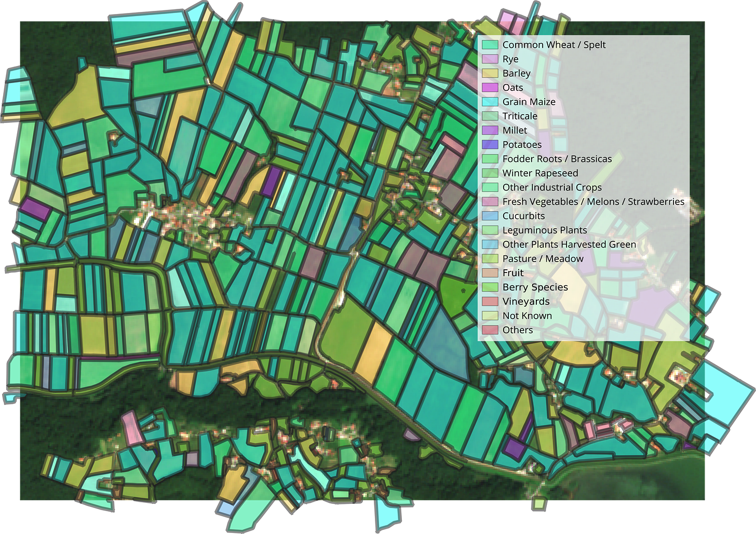Select the Millet legend swatch
756x534 pixels.
click(490, 130)
